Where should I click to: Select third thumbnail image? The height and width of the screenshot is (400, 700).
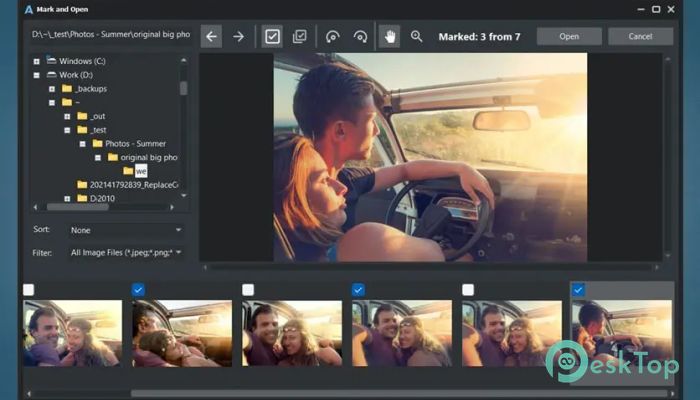[x=292, y=333]
